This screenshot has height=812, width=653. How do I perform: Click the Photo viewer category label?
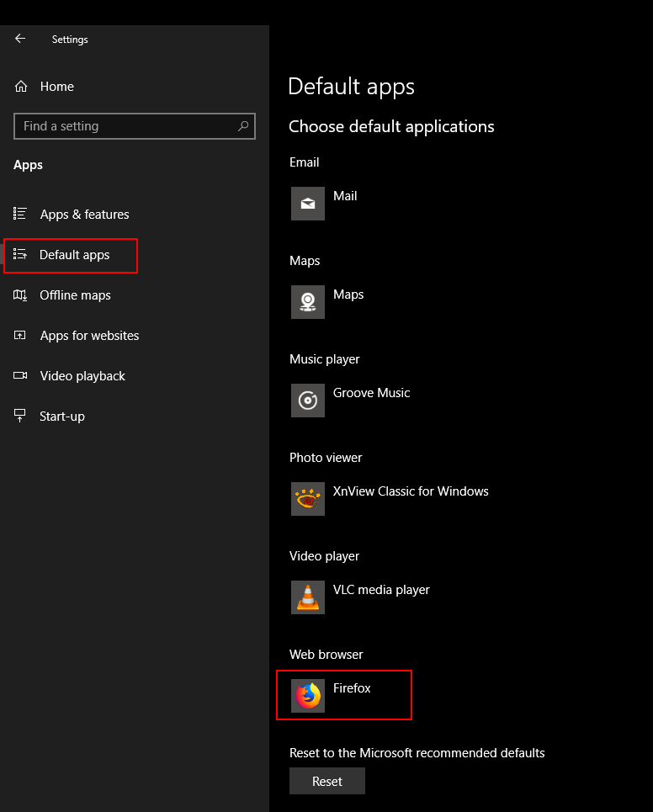point(326,458)
